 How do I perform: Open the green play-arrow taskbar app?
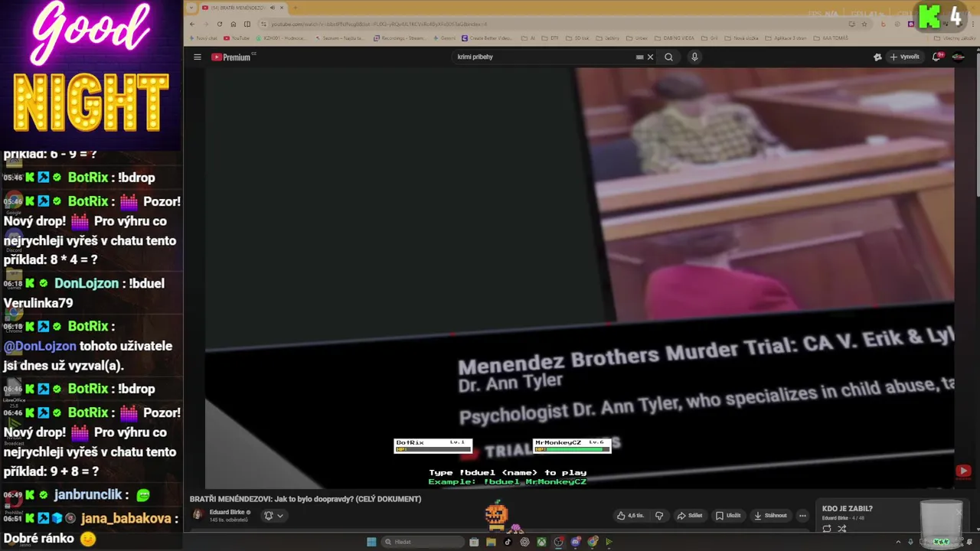click(x=609, y=542)
